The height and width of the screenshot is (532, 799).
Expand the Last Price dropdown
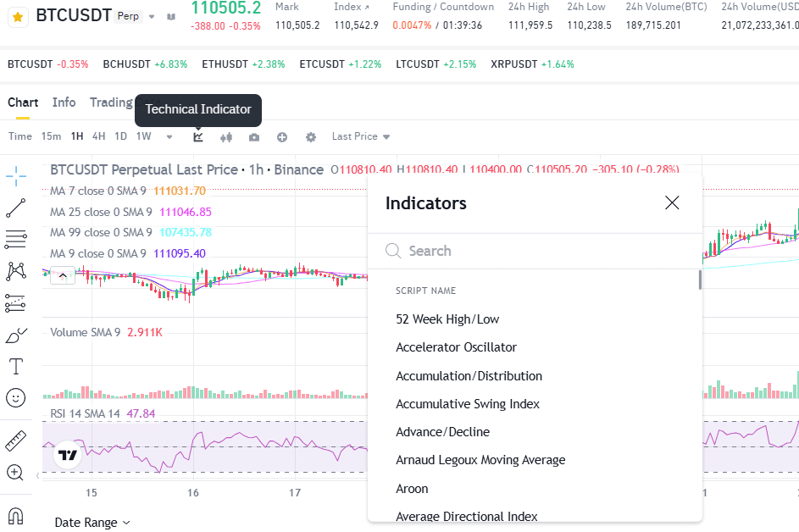[361, 136]
